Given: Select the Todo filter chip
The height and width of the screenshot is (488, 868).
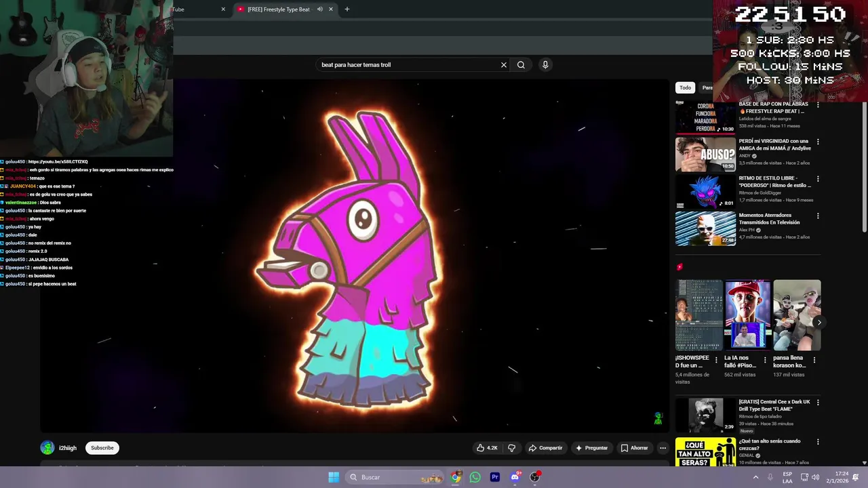Looking at the screenshot, I should tap(686, 87).
